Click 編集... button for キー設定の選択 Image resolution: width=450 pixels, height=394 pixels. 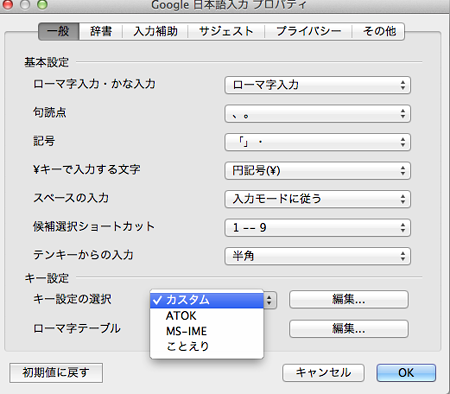coord(349,299)
